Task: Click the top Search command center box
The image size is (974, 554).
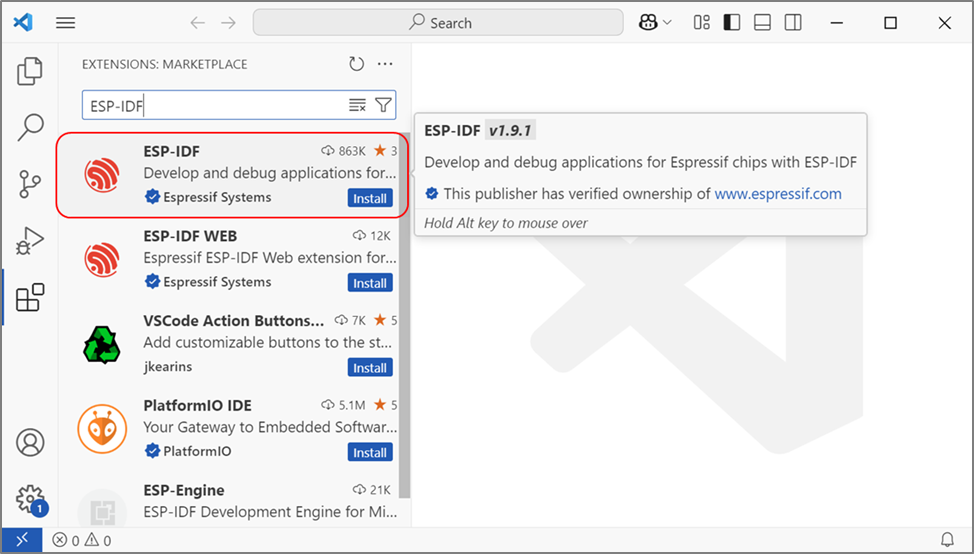Action: (x=438, y=23)
